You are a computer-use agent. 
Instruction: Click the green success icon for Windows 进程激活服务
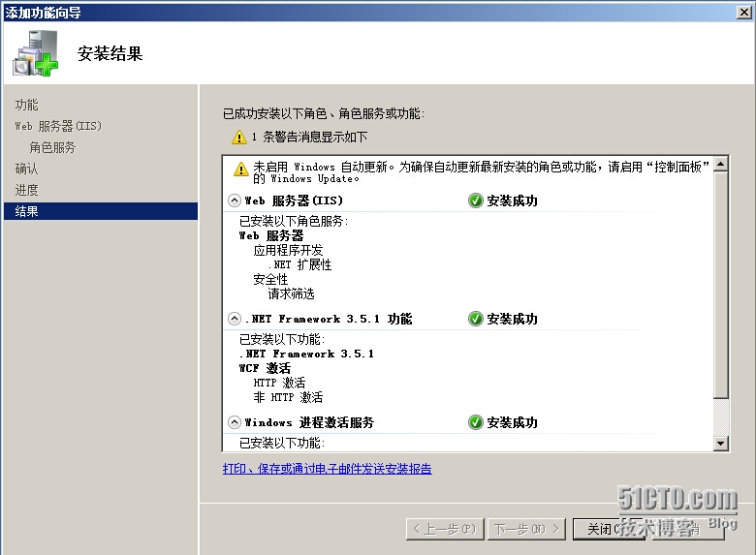(x=475, y=422)
